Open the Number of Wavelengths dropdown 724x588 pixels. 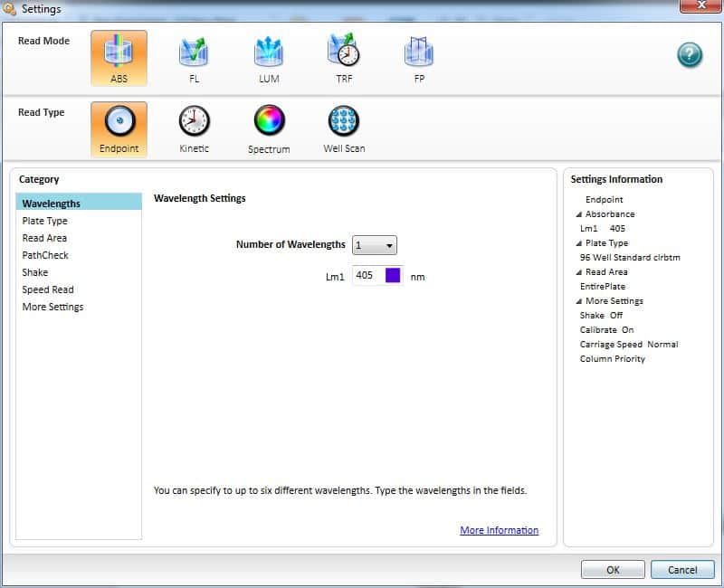point(374,245)
